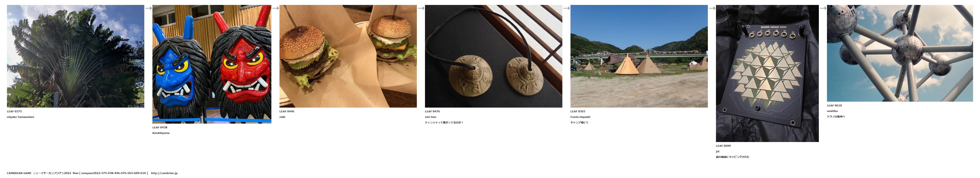Click the LEAF 0610 label

[834, 105]
